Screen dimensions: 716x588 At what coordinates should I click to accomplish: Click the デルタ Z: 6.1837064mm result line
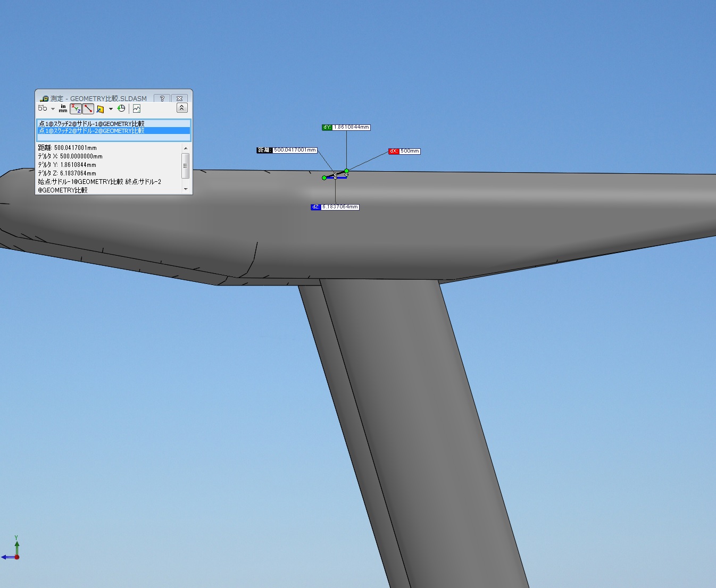tap(67, 173)
